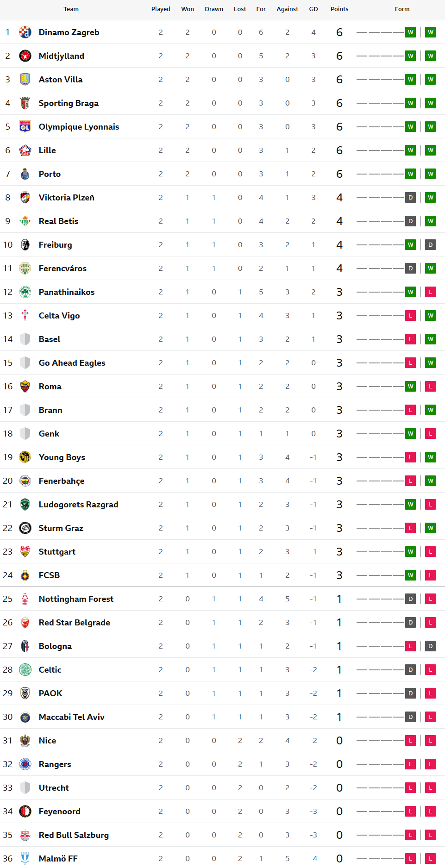Image resolution: width=445 pixels, height=868 pixels.
Task: Click the Dinamo Zagreb club crest
Action: pos(25,32)
